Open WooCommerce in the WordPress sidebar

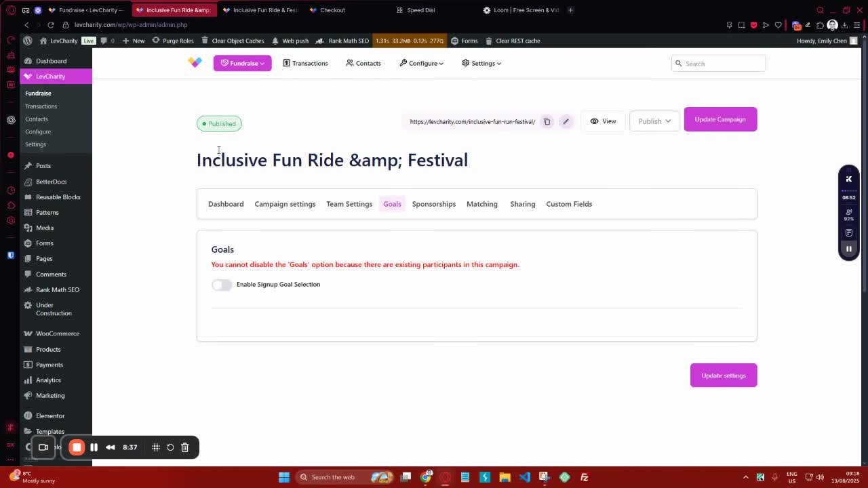pyautogui.click(x=58, y=333)
